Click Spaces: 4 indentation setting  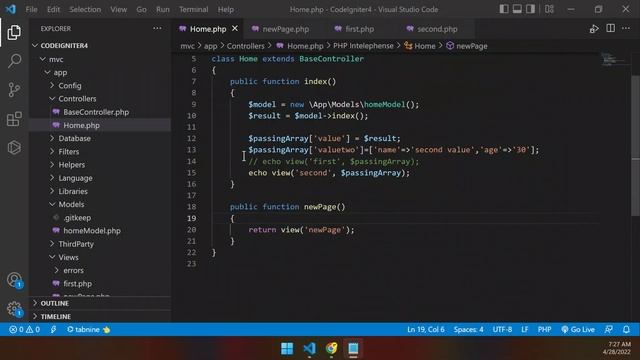coord(469,329)
